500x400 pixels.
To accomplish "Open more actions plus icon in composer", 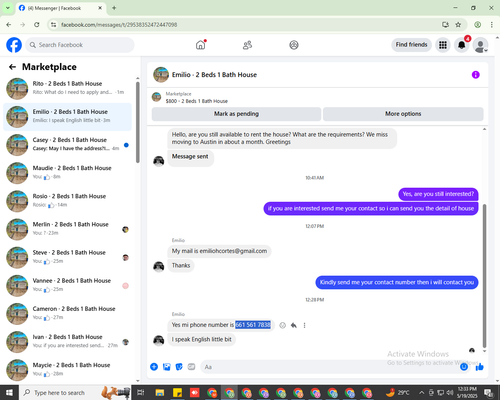I will pyautogui.click(x=154, y=367).
